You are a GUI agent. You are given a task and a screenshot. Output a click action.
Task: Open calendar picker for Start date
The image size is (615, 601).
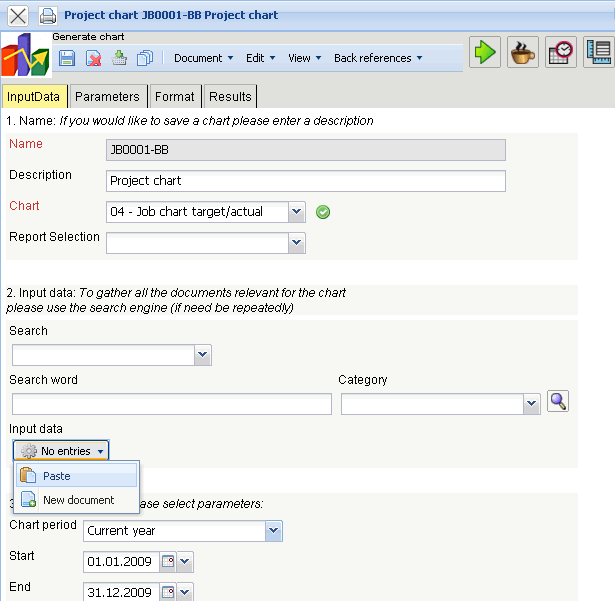pyautogui.click(x=168, y=561)
